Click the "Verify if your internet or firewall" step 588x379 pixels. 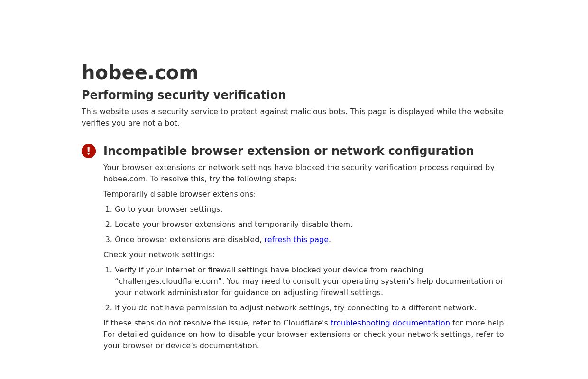tap(268, 270)
